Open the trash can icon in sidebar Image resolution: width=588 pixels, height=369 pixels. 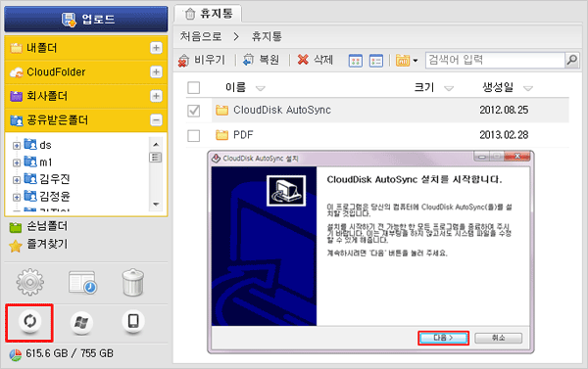(133, 282)
